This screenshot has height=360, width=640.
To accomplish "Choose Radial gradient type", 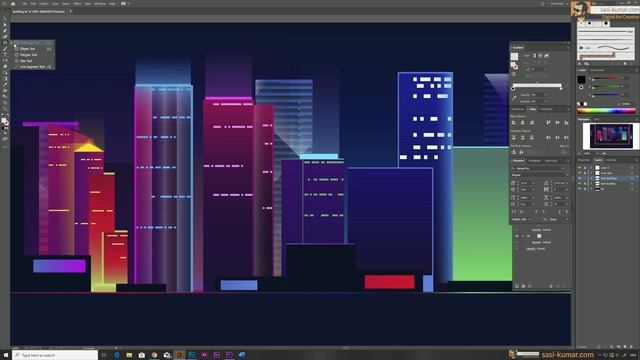I will pyautogui.click(x=540, y=56).
